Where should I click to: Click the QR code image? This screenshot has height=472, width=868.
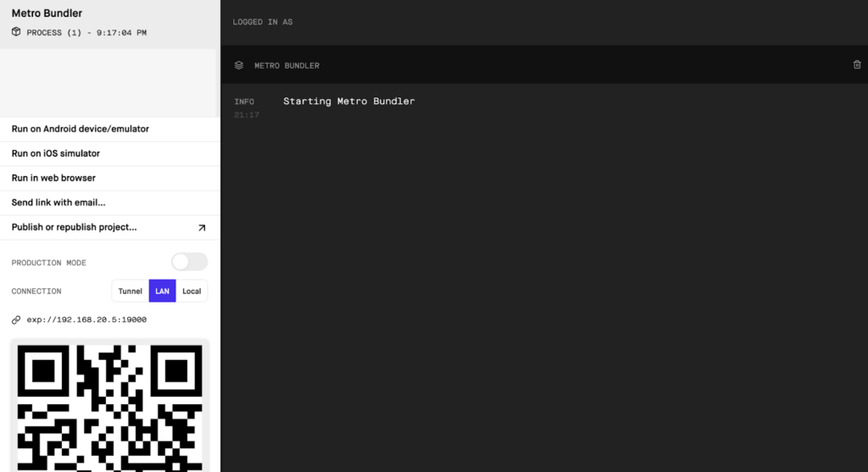(109, 408)
